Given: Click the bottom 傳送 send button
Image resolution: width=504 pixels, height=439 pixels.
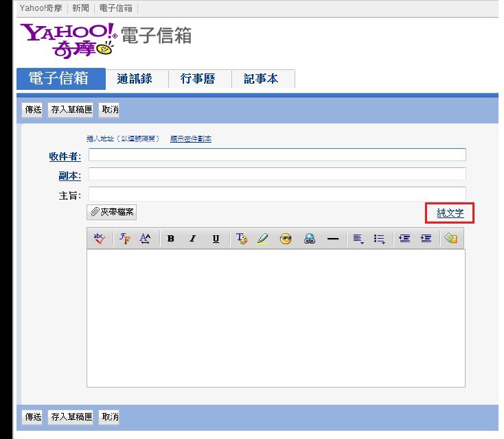Looking at the screenshot, I should (x=32, y=417).
